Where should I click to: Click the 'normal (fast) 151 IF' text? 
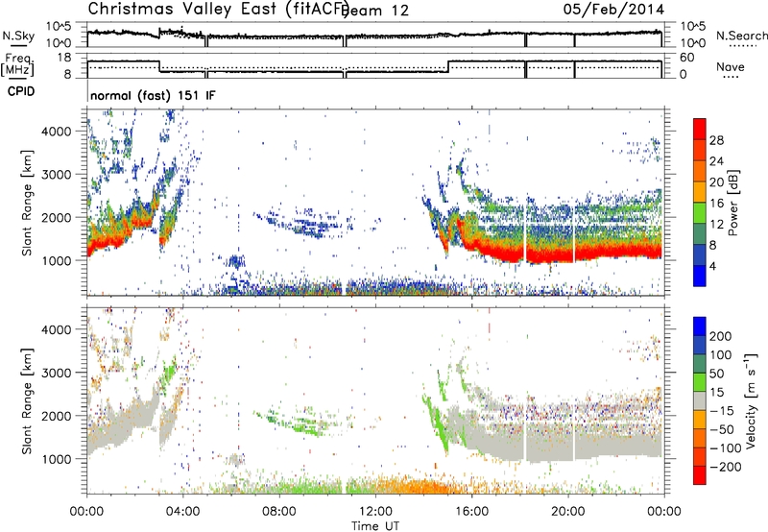pyautogui.click(x=153, y=95)
